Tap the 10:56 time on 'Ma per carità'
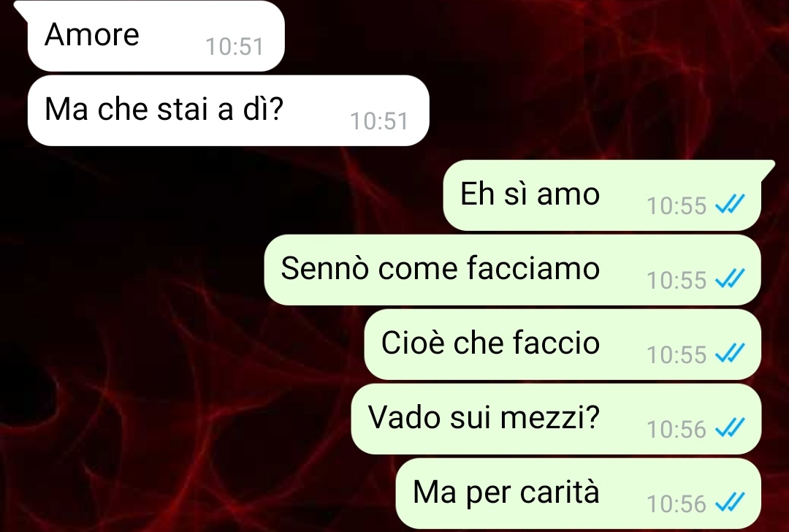Image resolution: width=789 pixels, height=532 pixels. pyautogui.click(x=676, y=503)
